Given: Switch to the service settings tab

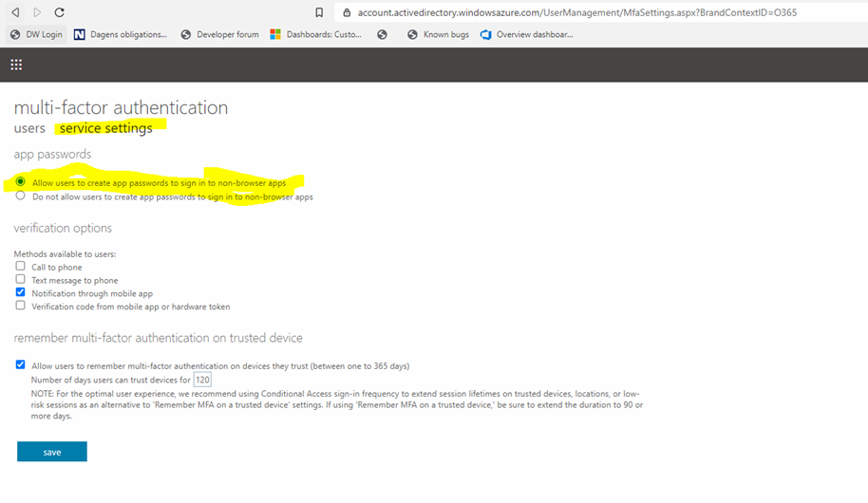Looking at the screenshot, I should coord(105,128).
